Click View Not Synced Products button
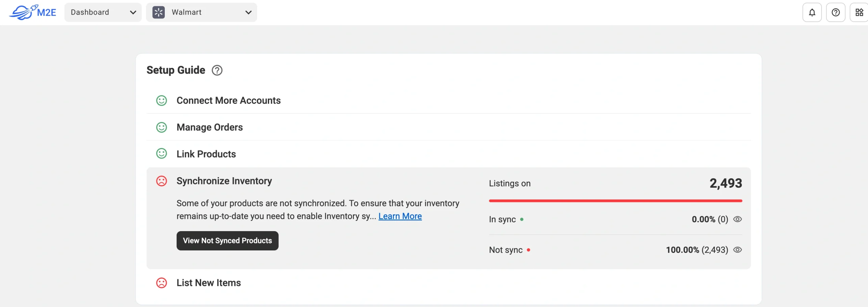Image resolution: width=868 pixels, height=307 pixels. pyautogui.click(x=227, y=241)
